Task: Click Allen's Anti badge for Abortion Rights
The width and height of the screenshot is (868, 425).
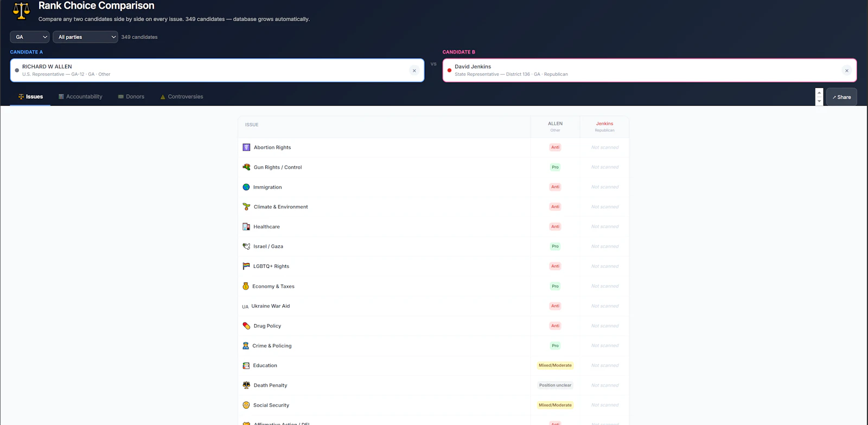Action: point(555,147)
